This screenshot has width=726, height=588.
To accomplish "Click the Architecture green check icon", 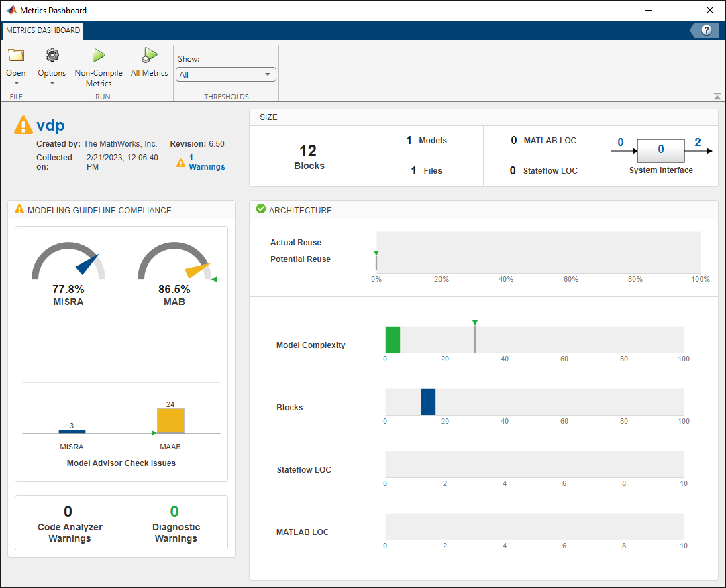I will (x=261, y=209).
